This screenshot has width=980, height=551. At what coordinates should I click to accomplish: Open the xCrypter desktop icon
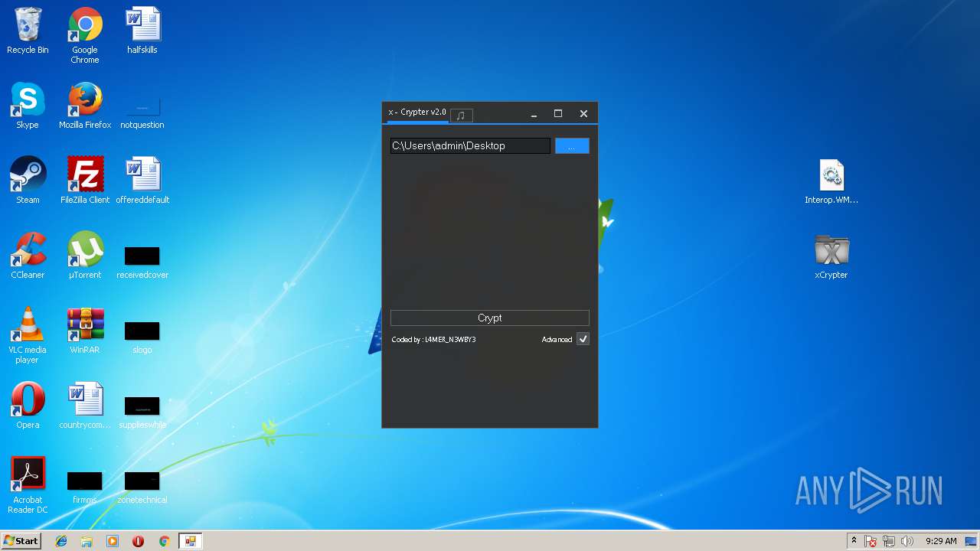[831, 257]
